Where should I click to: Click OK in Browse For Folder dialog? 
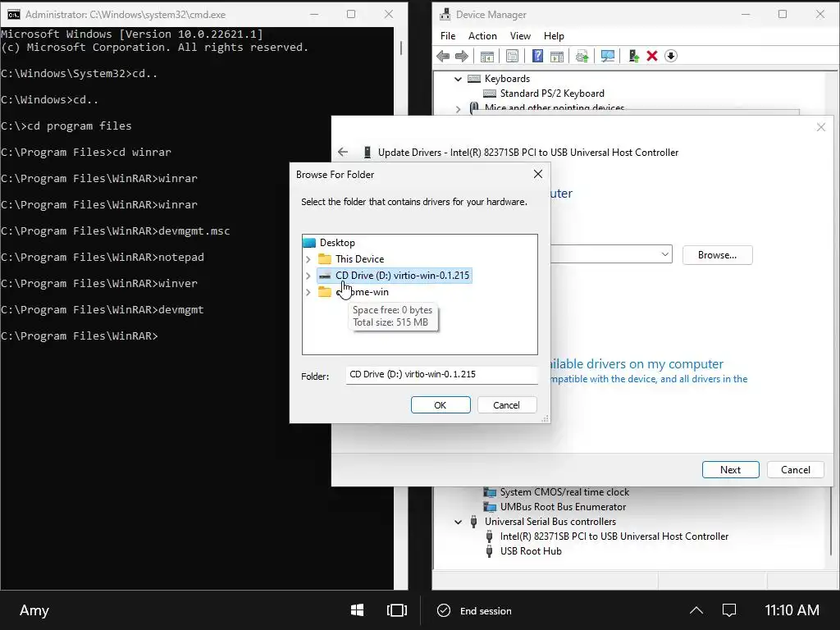click(x=441, y=405)
